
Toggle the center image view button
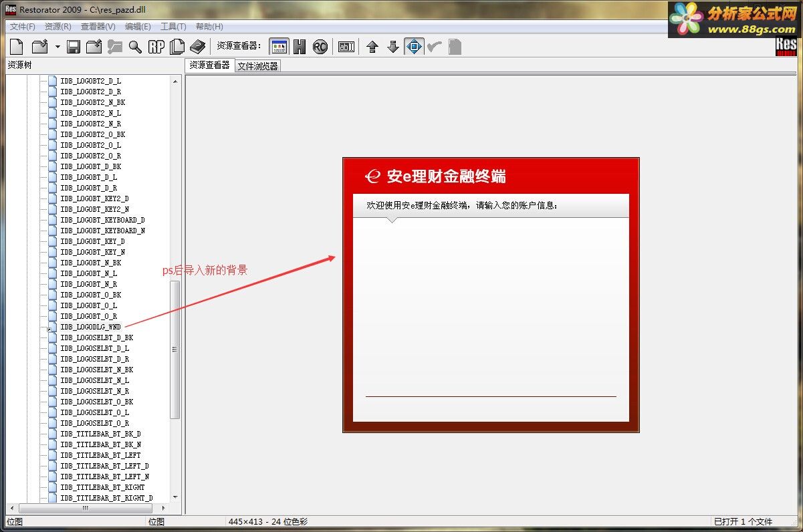pos(414,47)
